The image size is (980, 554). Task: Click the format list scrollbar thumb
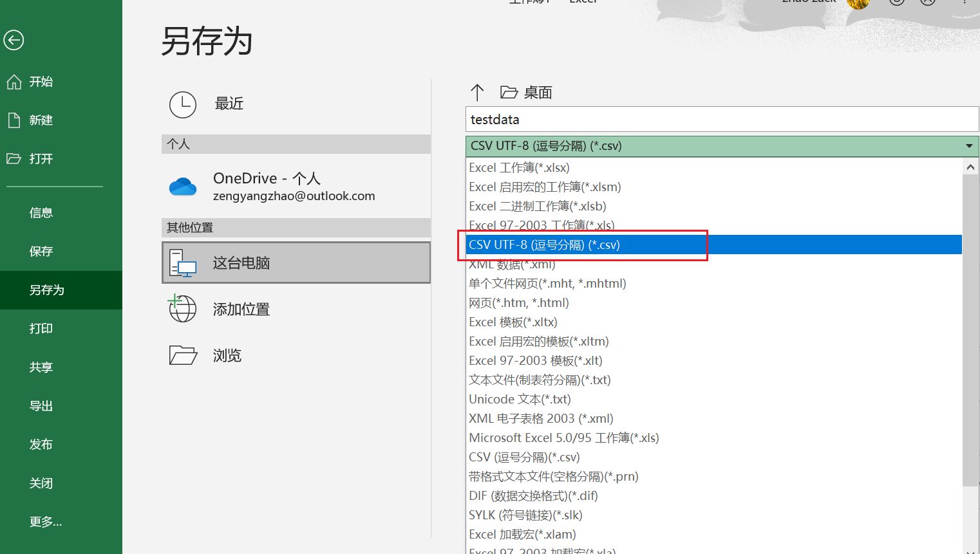point(970,330)
